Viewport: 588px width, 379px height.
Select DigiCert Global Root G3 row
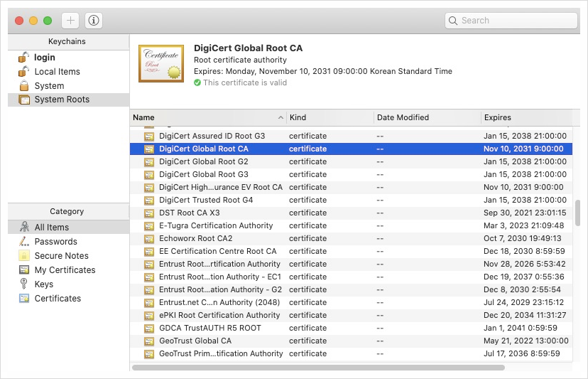tap(351, 174)
